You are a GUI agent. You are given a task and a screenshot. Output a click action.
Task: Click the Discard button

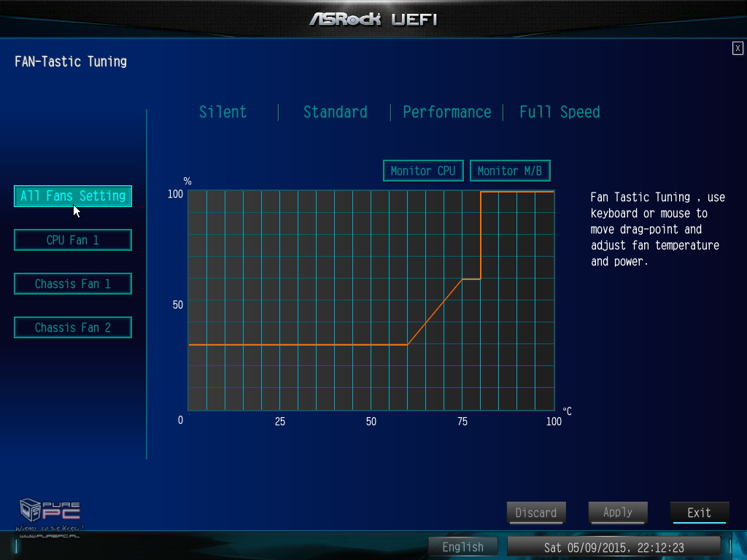click(536, 513)
